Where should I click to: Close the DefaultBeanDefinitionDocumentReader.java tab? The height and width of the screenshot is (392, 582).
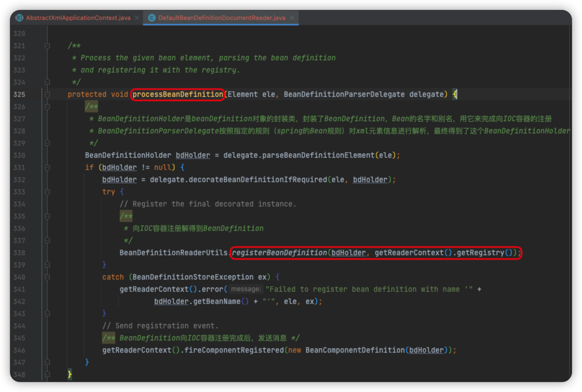coord(292,18)
